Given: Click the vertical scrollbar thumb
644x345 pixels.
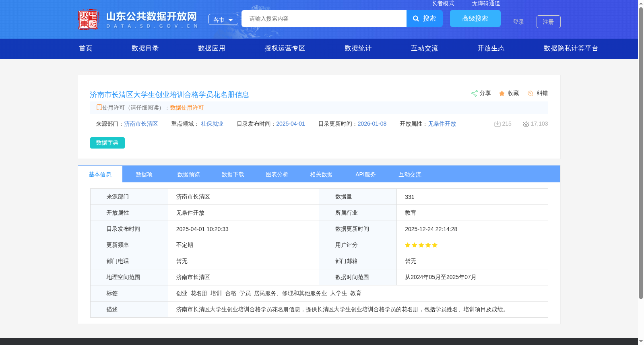Looking at the screenshot, I should click(x=641, y=153).
